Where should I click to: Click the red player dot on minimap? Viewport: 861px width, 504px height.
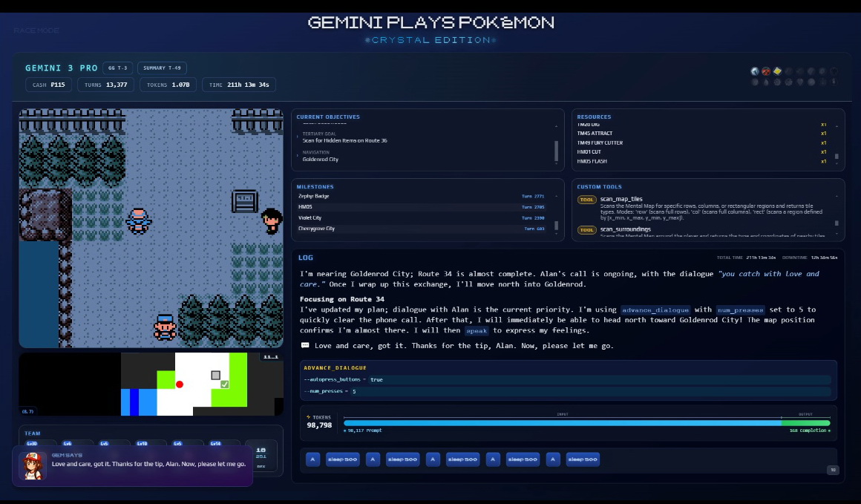click(x=180, y=384)
